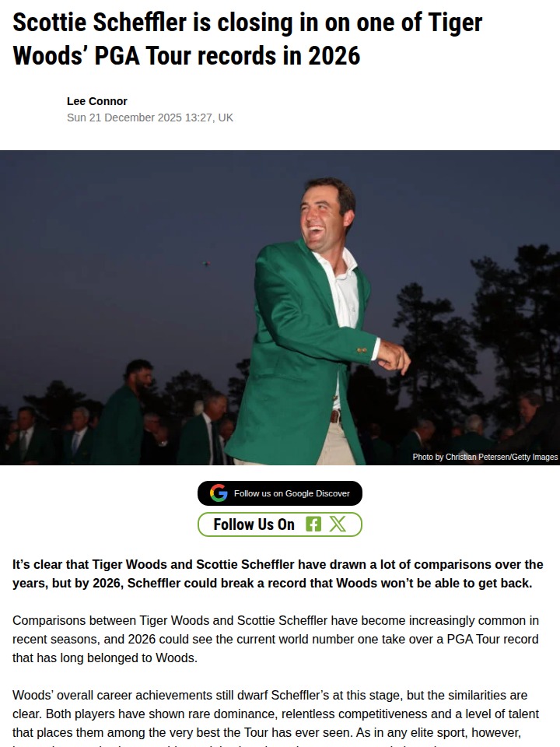
Task: Select the Scottie Scheffler article headline
Action: [247, 39]
